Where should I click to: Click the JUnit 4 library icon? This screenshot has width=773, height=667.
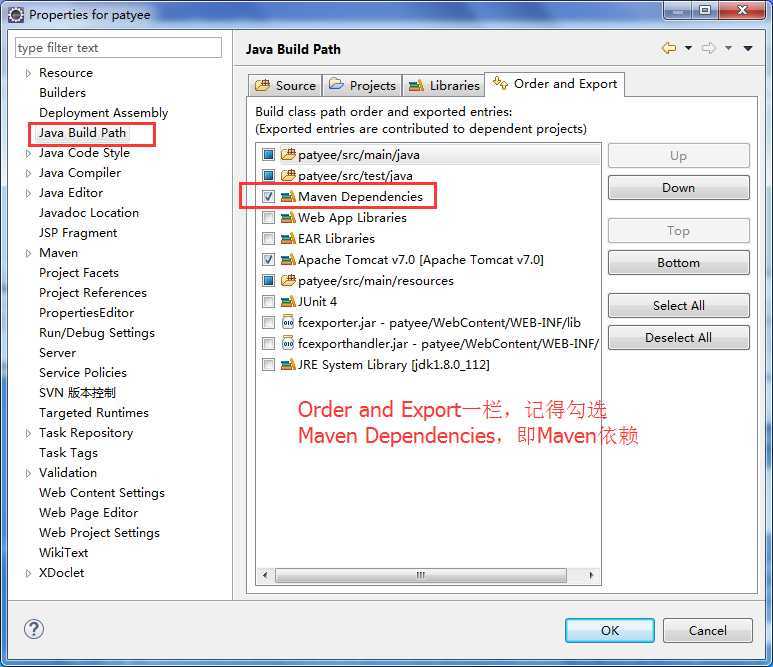tap(288, 301)
